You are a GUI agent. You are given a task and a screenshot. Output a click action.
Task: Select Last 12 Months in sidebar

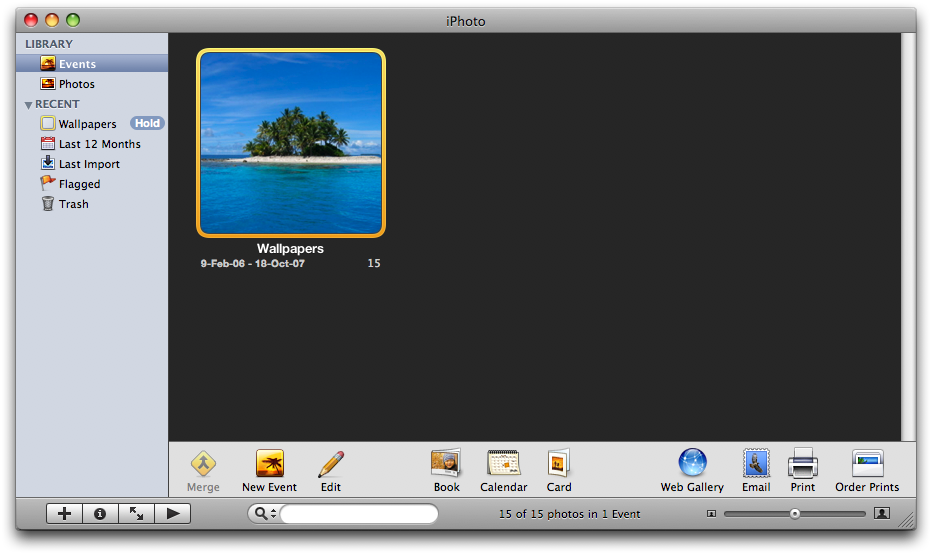click(x=99, y=144)
